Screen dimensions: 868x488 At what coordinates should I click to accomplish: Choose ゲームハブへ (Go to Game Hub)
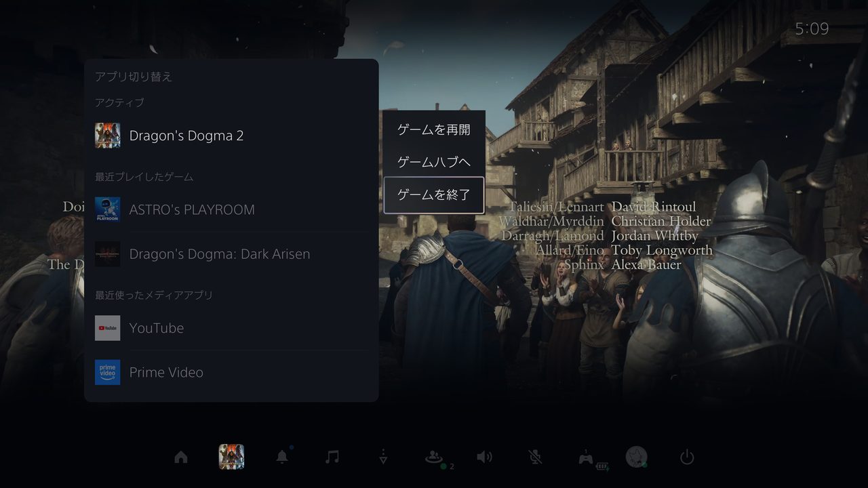[x=434, y=162]
